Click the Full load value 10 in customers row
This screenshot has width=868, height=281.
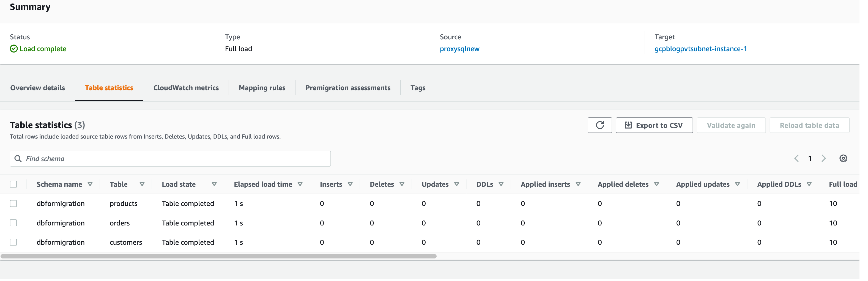(x=841, y=245)
